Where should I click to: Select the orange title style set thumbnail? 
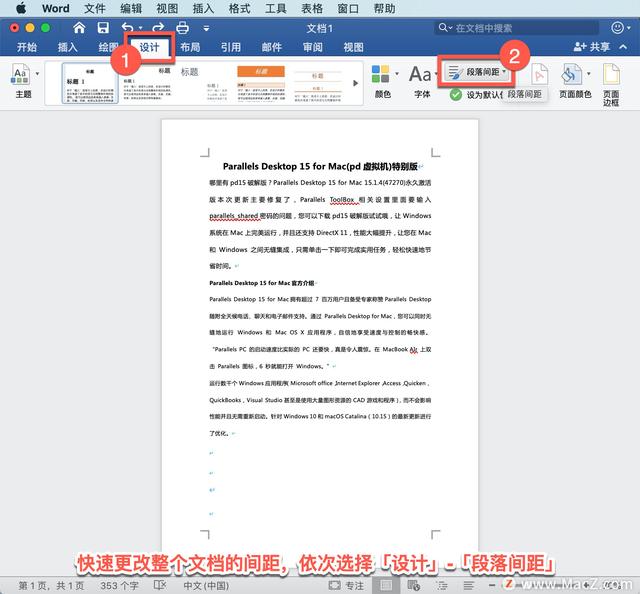pyautogui.click(x=261, y=83)
